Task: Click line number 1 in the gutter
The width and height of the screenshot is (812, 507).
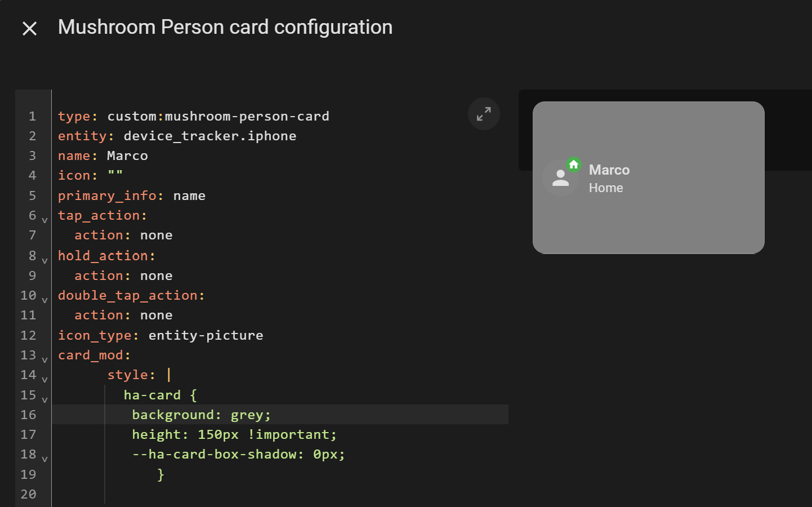Action: 32,116
